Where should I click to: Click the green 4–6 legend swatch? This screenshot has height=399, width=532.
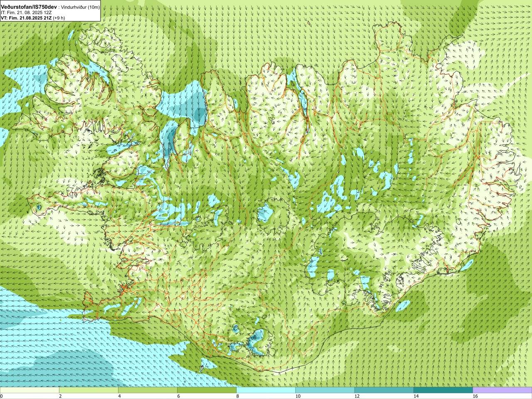pyautogui.click(x=148, y=390)
